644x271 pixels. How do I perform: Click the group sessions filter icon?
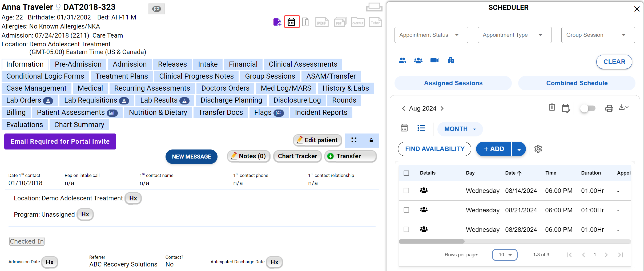418,60
